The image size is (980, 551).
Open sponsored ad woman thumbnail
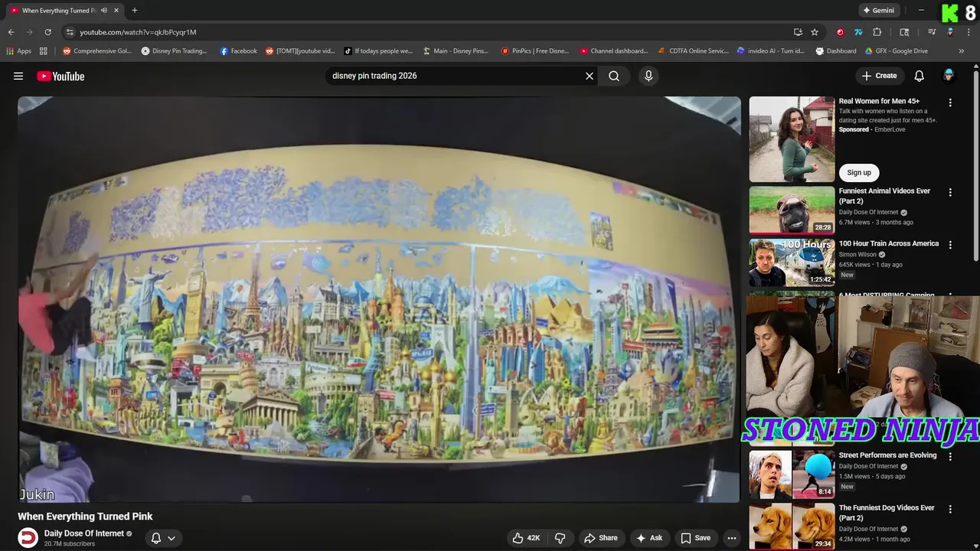point(792,139)
